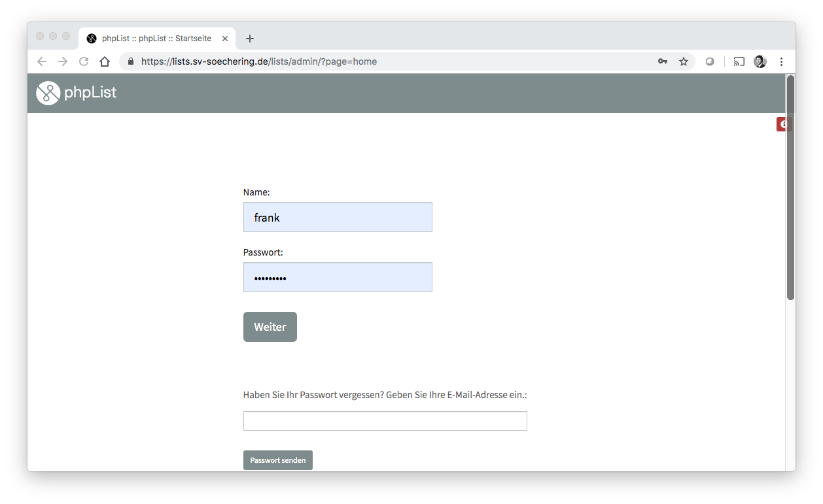Open saved passwords key icon
The width and height of the screenshot is (823, 504).
click(x=663, y=61)
